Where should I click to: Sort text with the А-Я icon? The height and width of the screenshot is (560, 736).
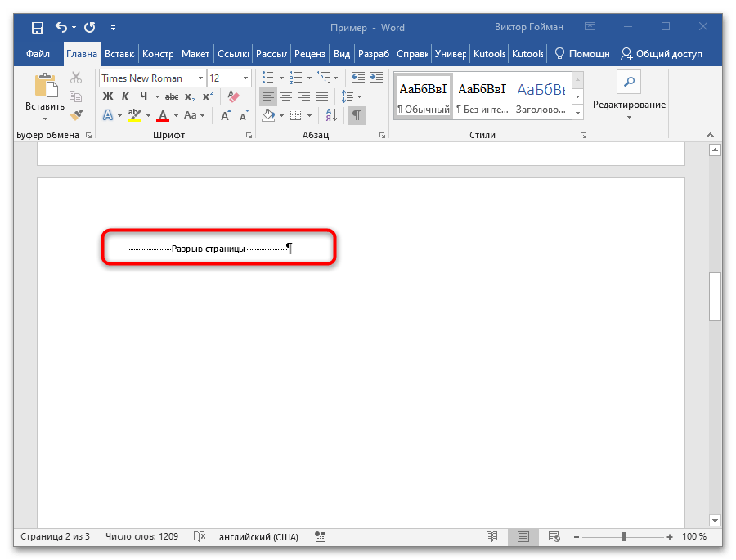pos(331,115)
